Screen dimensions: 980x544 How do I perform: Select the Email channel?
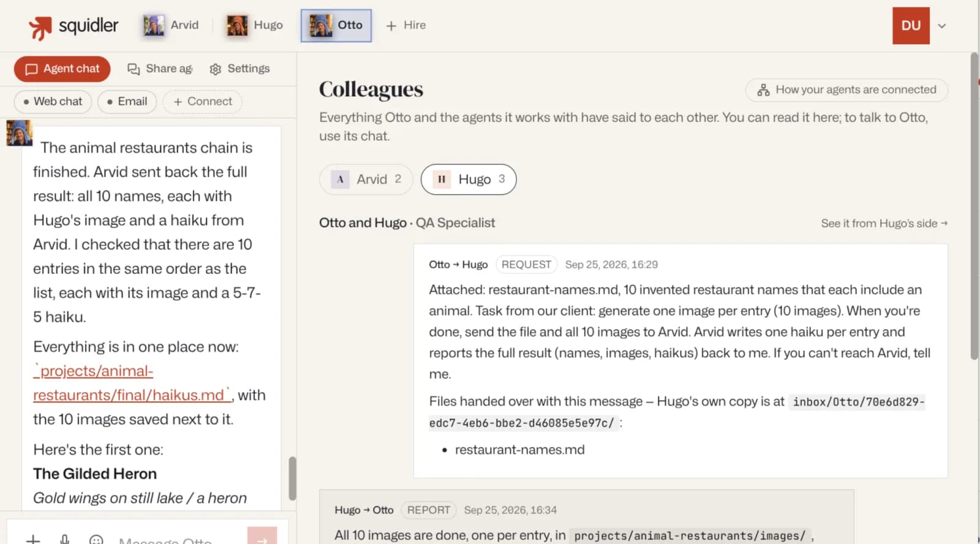coord(127,102)
